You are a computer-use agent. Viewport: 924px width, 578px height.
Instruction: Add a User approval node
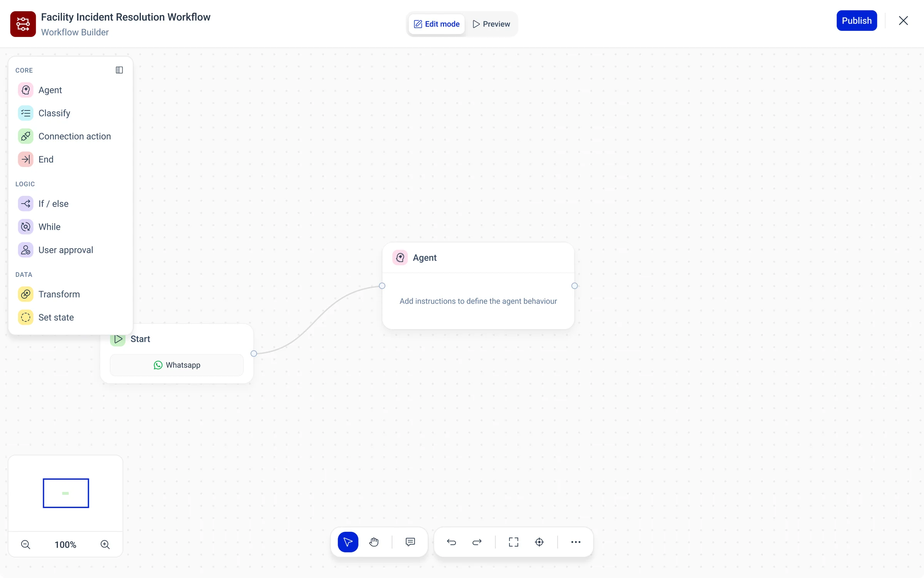70,250
